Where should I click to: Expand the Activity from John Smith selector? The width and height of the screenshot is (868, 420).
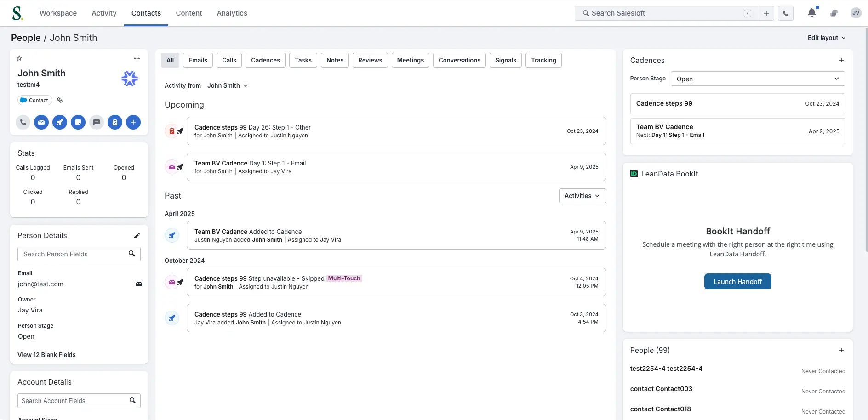pyautogui.click(x=228, y=85)
